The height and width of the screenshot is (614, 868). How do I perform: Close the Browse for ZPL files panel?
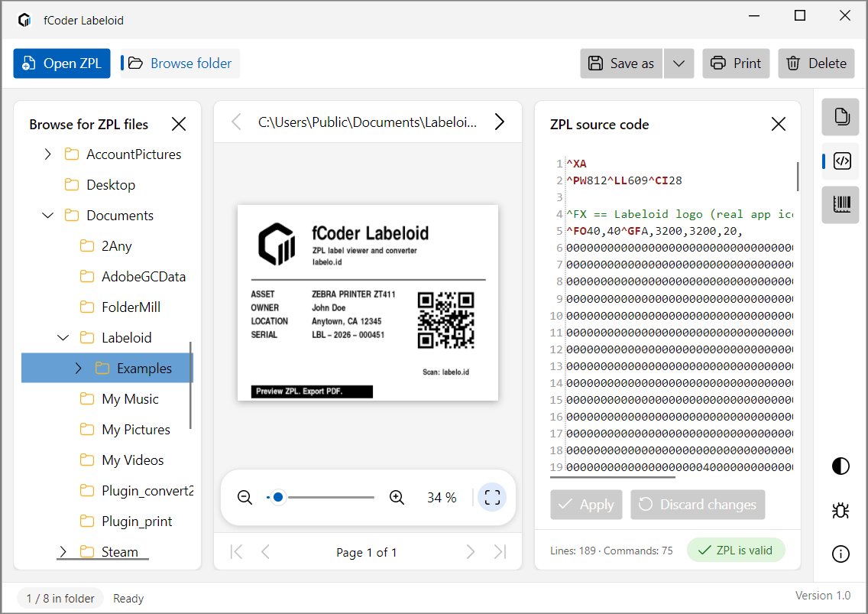[179, 124]
